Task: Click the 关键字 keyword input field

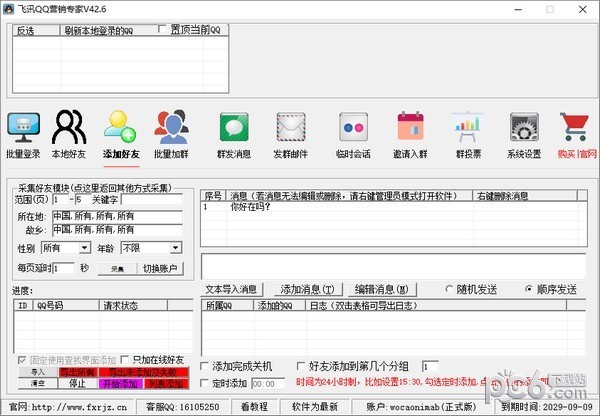Action: [152, 200]
